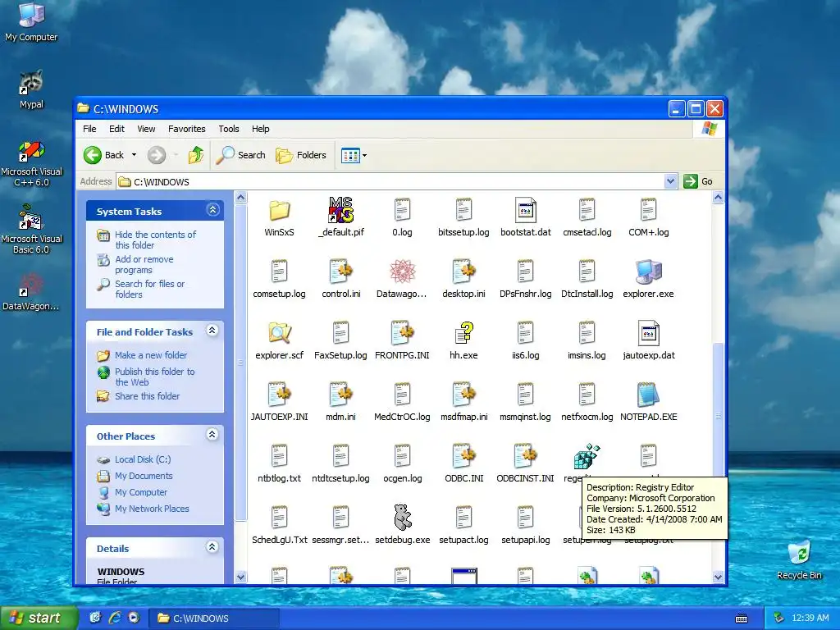
Task: Open the Back history dropdown arrow
Action: click(x=134, y=155)
